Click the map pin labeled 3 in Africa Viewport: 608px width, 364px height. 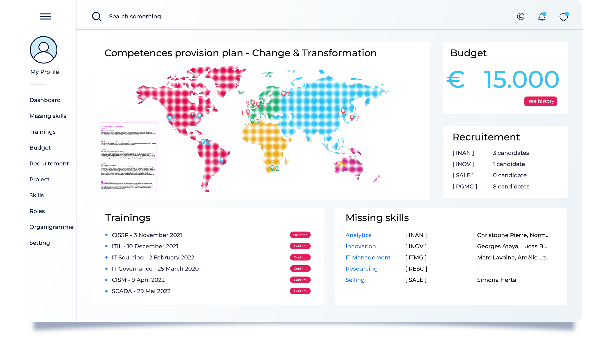252,121
